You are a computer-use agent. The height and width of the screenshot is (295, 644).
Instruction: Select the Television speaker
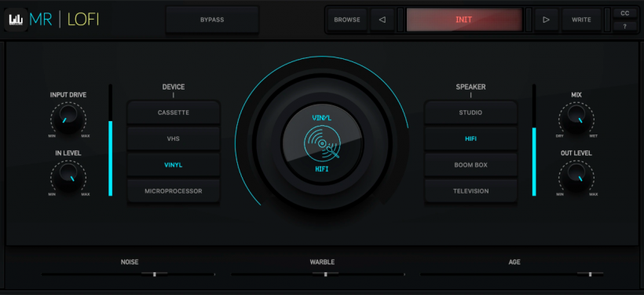tap(470, 191)
